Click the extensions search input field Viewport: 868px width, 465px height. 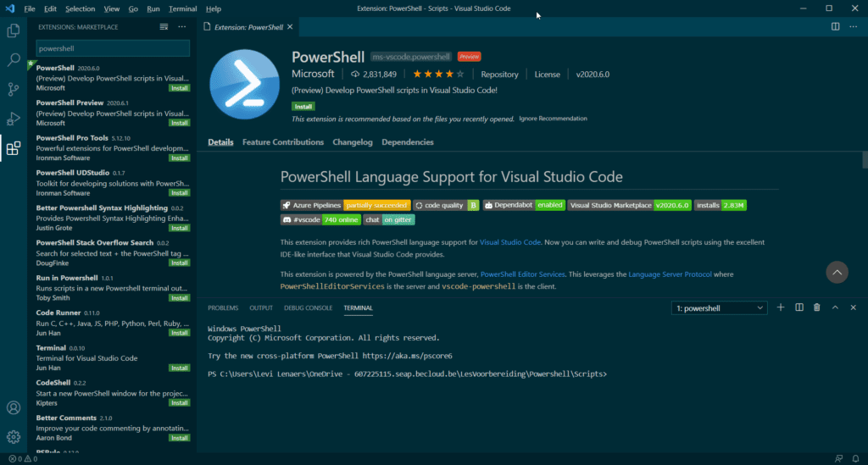(113, 48)
